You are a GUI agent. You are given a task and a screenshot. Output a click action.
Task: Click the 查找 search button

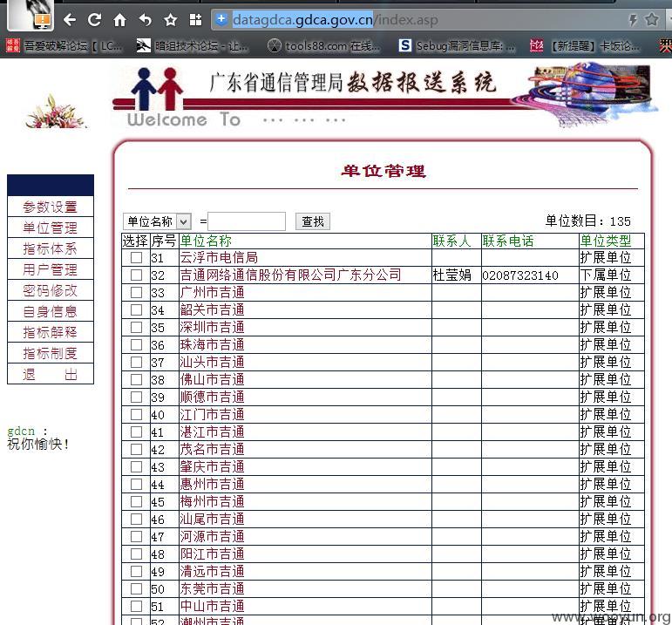point(313,221)
